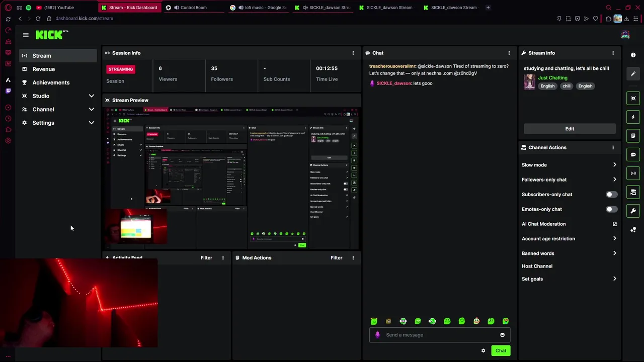644x362 pixels.
Task: Toggle Subscribers-only chat switch
Action: pos(611,195)
